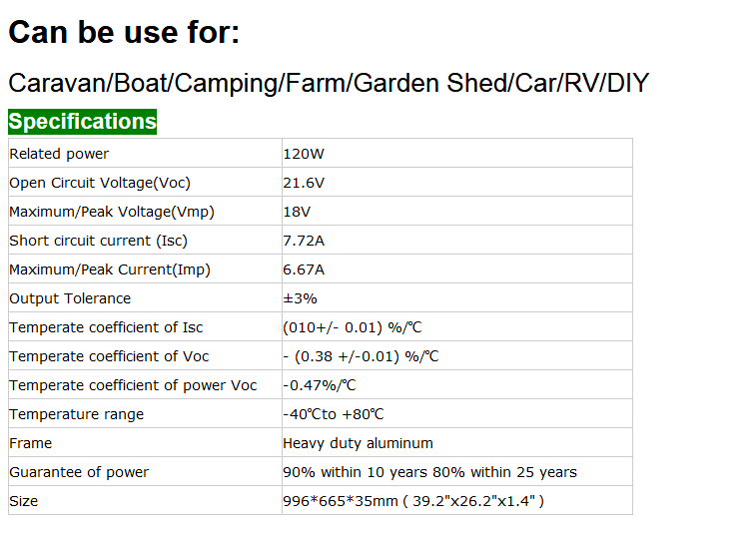Viewport: 756px width, 540px height.
Task: Select the Short circuit current (Isc) label
Action: pos(98,241)
